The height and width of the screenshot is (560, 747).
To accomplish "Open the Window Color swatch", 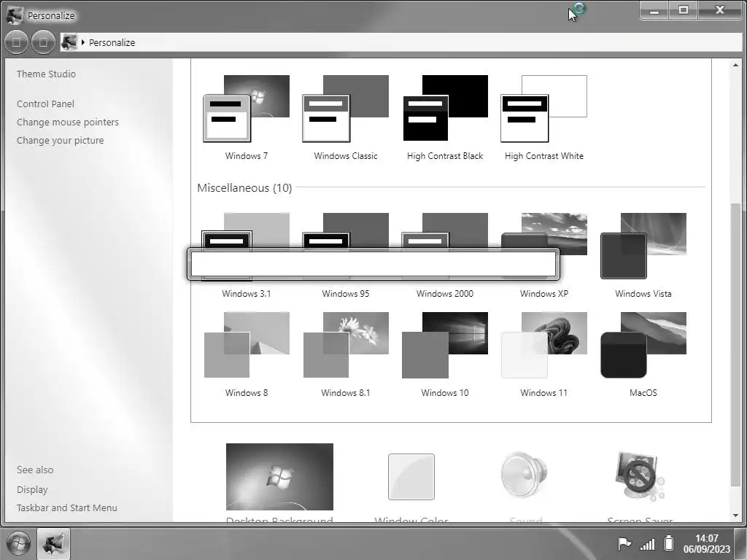I will coord(411,477).
